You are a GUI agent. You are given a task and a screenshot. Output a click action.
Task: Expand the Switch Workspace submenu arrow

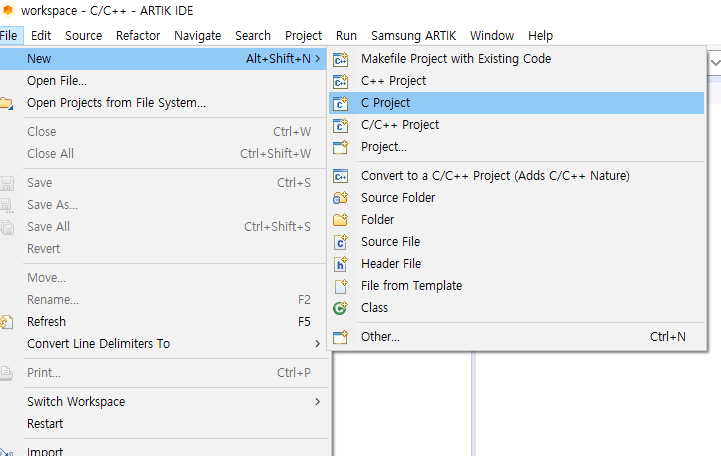[317, 402]
